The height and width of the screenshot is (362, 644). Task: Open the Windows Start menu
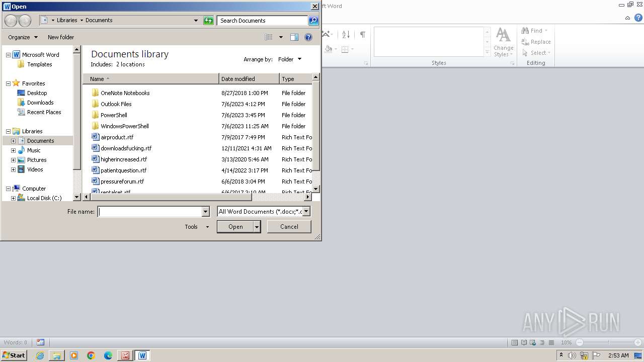pos(14,355)
